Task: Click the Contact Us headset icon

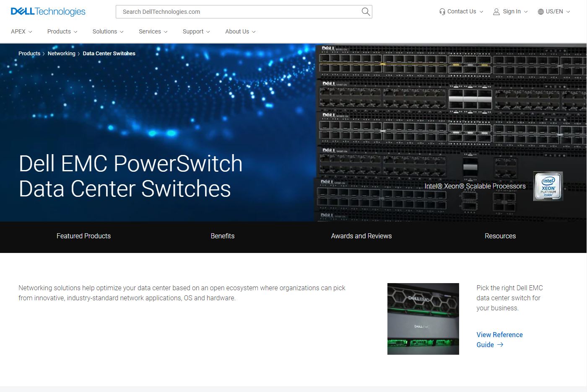Action: [x=442, y=12]
